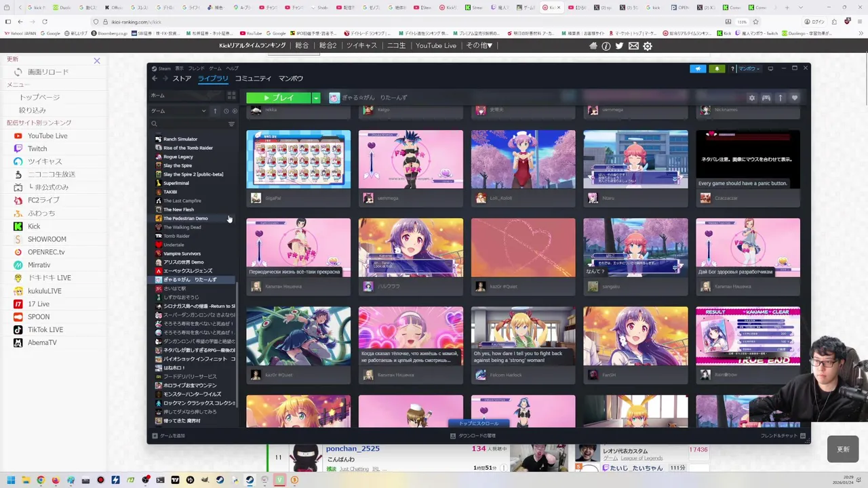The image size is (868, 488).
Task: Click the トップにスクロール button
Action: click(478, 424)
